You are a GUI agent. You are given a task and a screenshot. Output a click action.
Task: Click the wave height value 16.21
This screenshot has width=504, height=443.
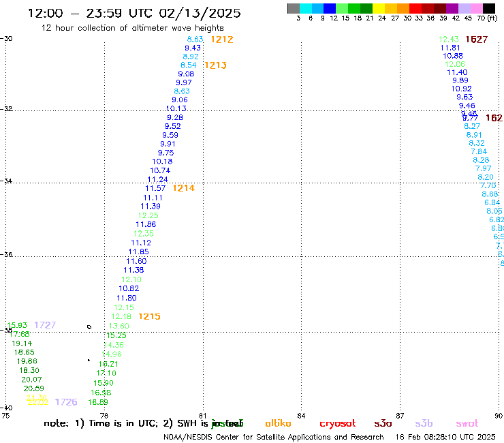(108, 364)
